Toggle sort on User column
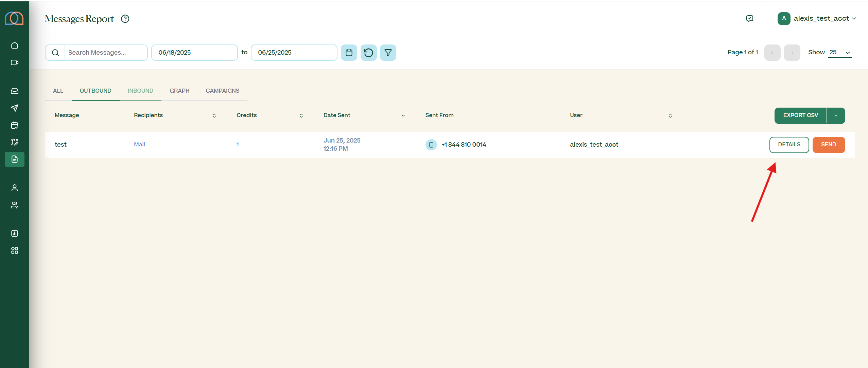 tap(670, 116)
